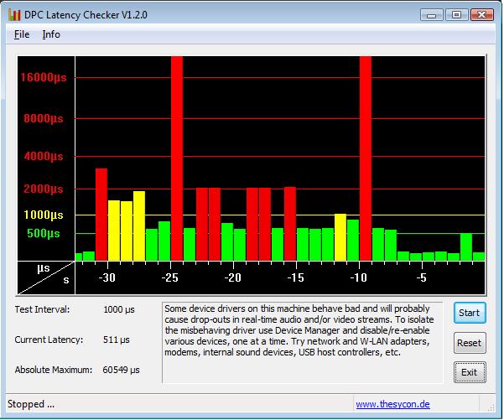Minimize the DPC Latency Checker window

432,15
